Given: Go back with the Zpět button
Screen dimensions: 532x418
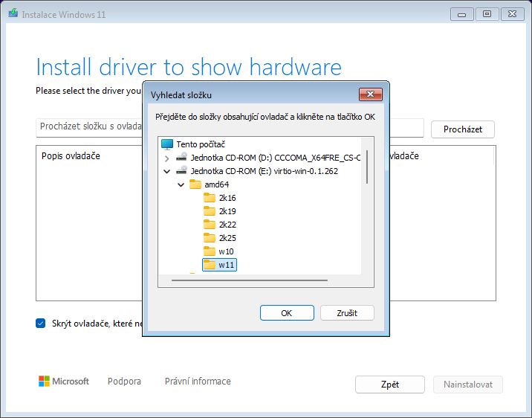Looking at the screenshot, I should [x=390, y=385].
